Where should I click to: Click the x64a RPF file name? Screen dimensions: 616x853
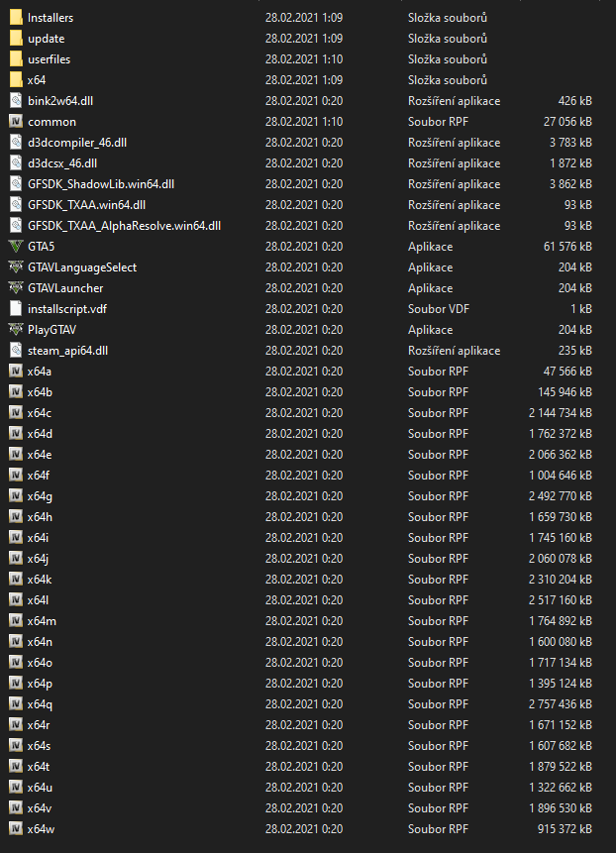coord(40,372)
